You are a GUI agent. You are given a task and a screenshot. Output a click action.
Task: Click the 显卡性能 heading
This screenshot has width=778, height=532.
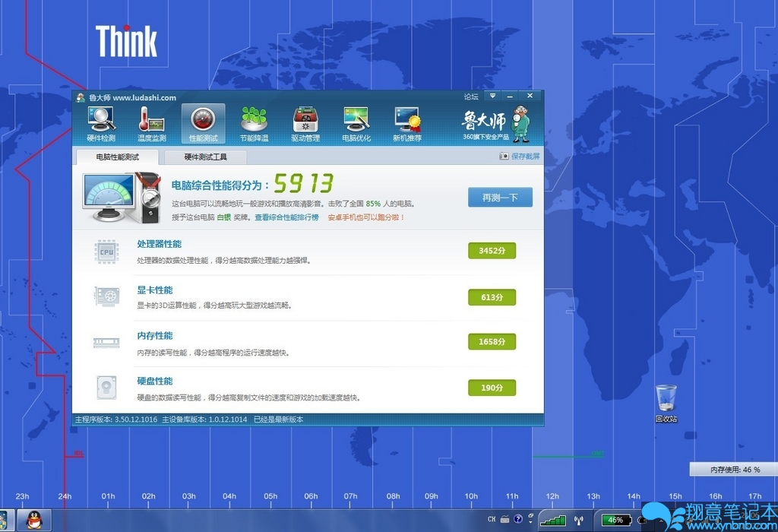(155, 290)
